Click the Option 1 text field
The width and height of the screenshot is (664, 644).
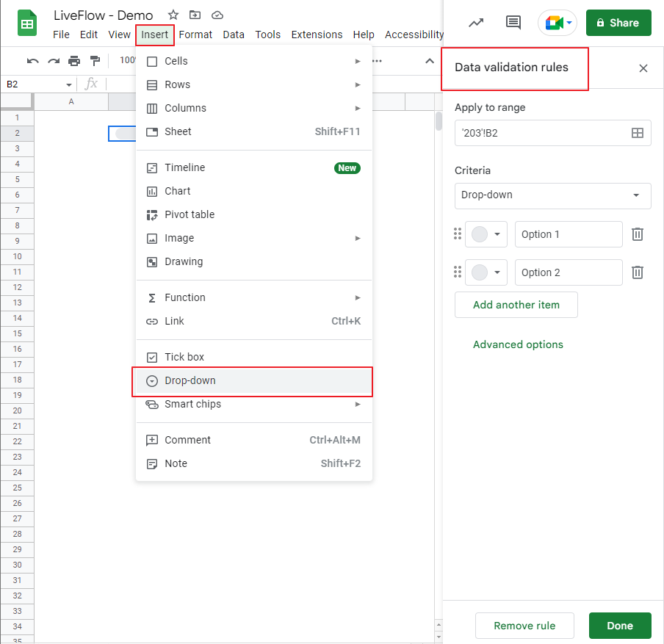(569, 234)
